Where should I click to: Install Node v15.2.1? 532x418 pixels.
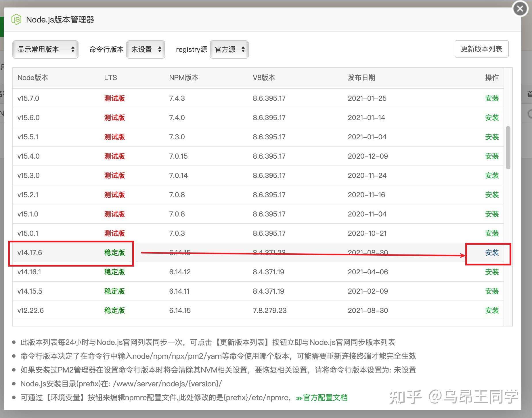click(492, 195)
